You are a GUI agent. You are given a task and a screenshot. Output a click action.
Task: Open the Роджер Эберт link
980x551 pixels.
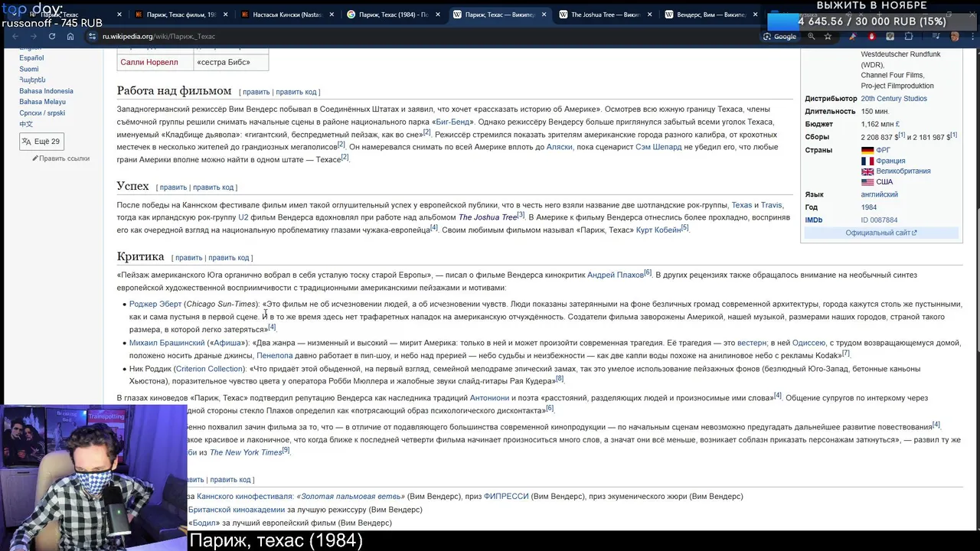pos(155,304)
